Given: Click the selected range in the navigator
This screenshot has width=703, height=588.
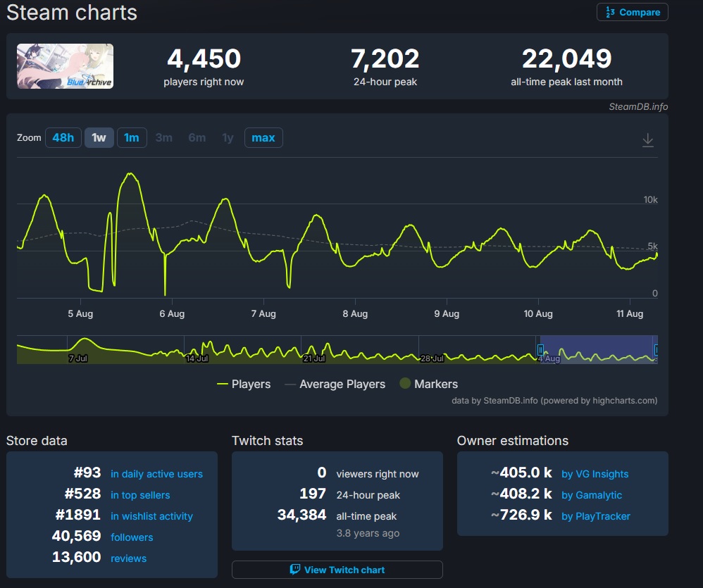Looking at the screenshot, I should [599, 349].
